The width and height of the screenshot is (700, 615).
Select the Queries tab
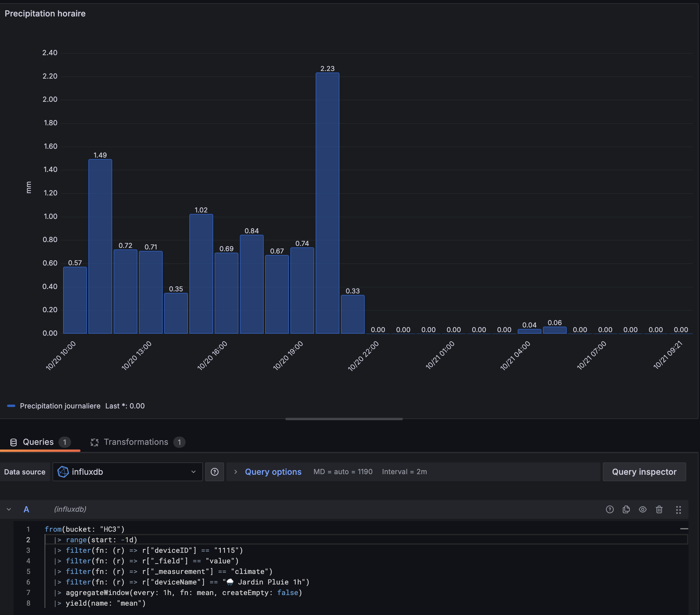coord(38,442)
